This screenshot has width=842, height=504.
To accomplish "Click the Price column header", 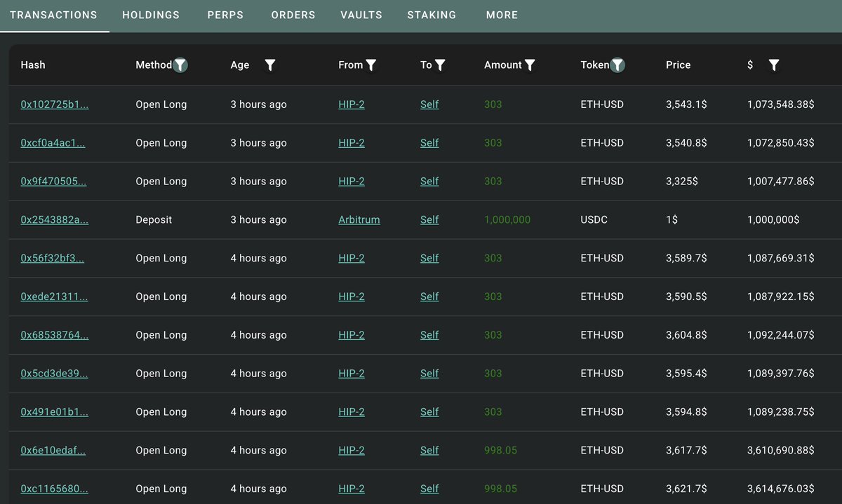I will (x=679, y=65).
